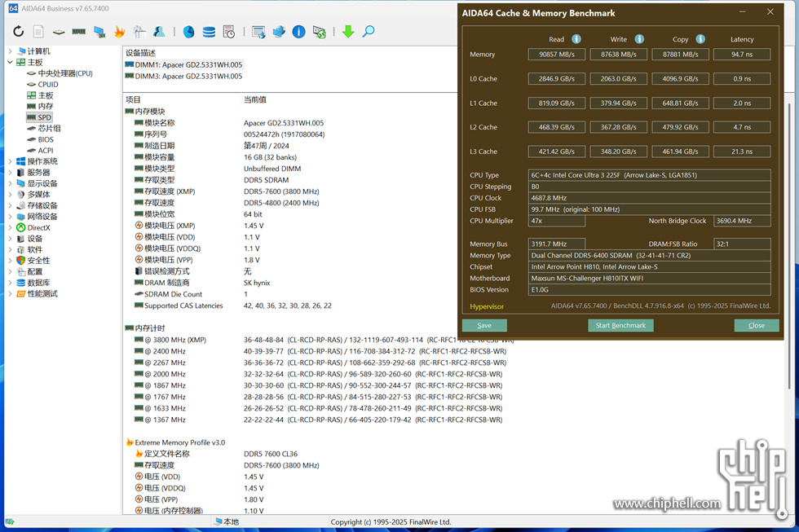Click the monitor with network card toolbar icon

tap(99, 32)
